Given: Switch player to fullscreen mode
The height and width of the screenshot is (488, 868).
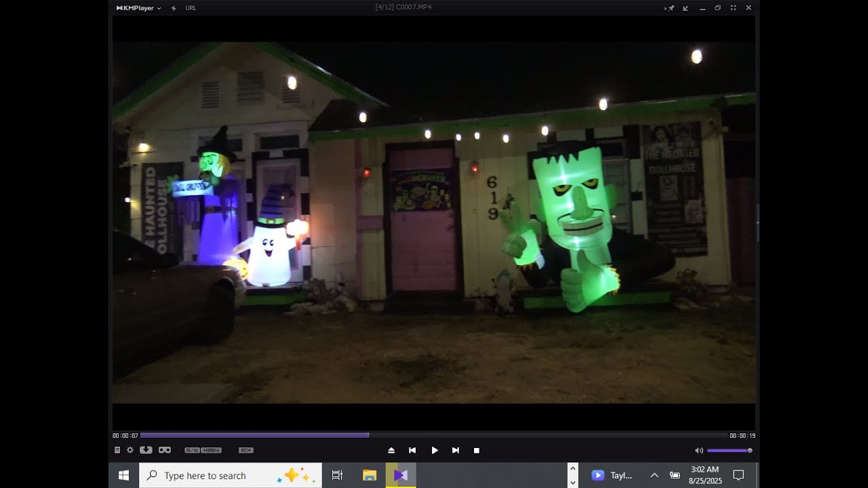Looking at the screenshot, I should (733, 8).
